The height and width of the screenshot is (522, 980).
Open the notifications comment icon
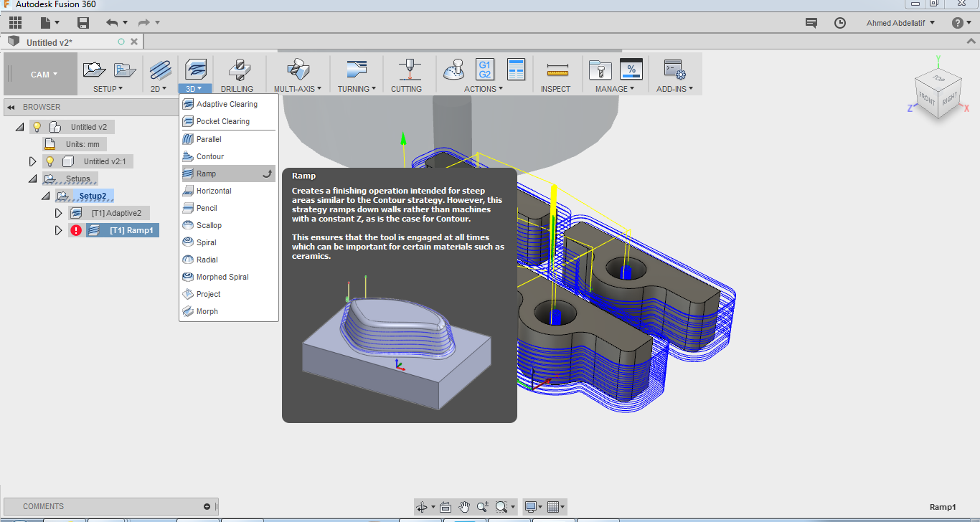pos(811,23)
